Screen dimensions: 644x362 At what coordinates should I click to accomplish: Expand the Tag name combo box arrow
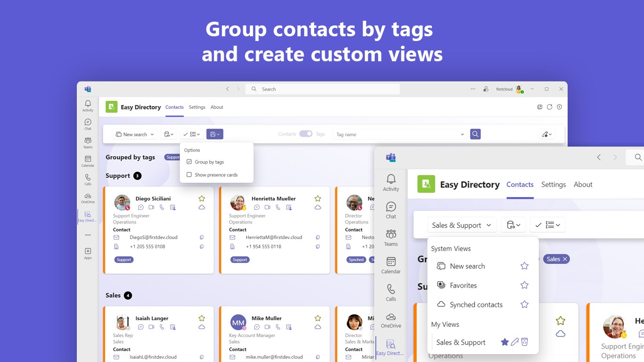point(462,134)
